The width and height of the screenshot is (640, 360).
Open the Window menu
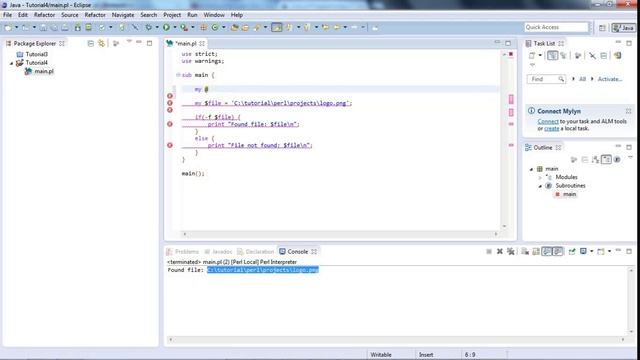click(x=214, y=15)
